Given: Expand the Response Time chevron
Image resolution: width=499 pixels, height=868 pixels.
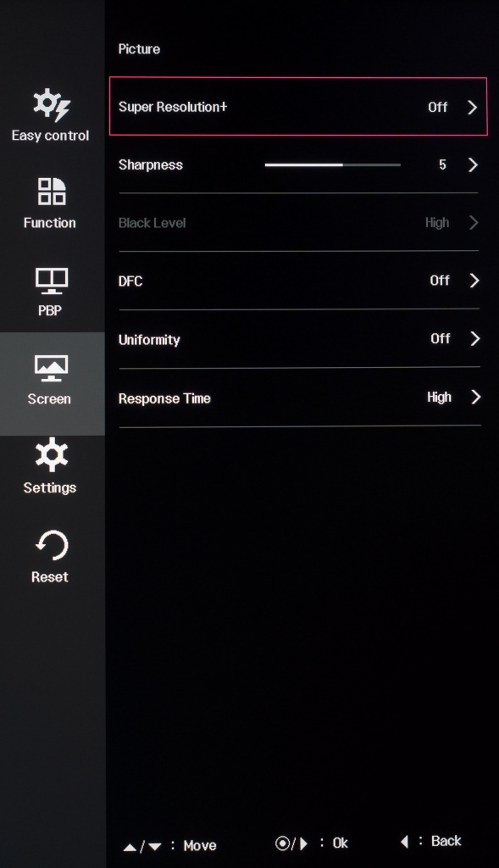Looking at the screenshot, I should point(475,397).
